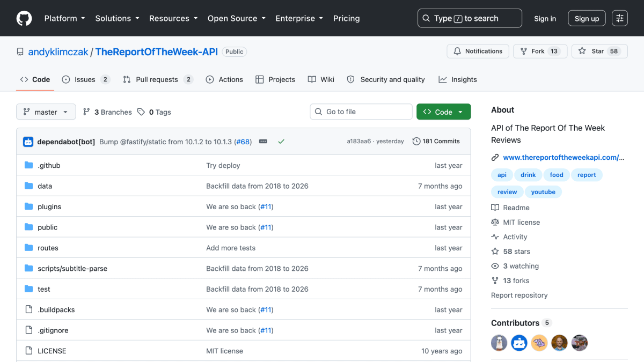Switch to the Wiki tab
This screenshot has height=362, width=644.
[321, 79]
